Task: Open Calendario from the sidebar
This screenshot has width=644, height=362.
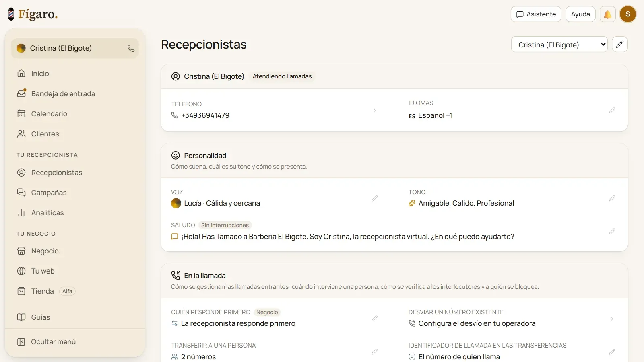Action: (75, 114)
